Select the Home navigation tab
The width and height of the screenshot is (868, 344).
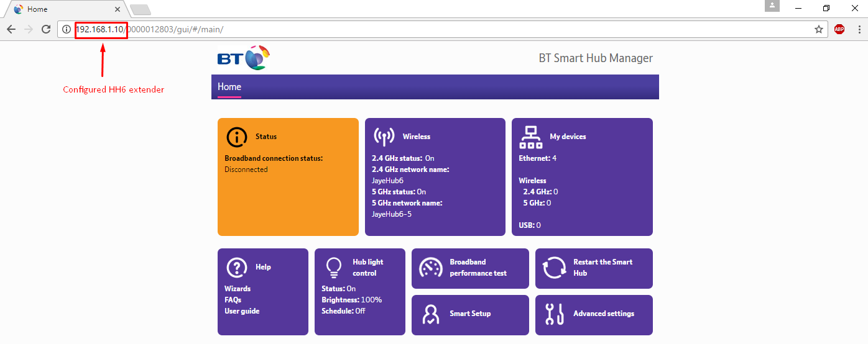pos(229,87)
